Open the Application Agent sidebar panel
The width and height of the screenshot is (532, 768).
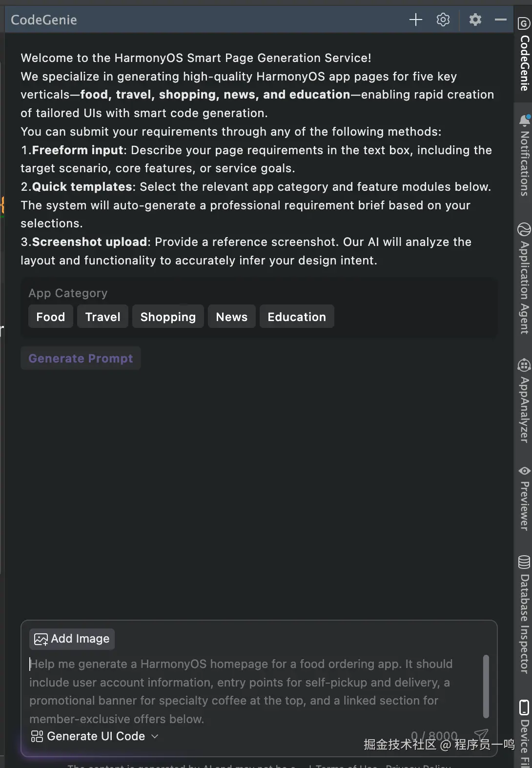tap(524, 279)
